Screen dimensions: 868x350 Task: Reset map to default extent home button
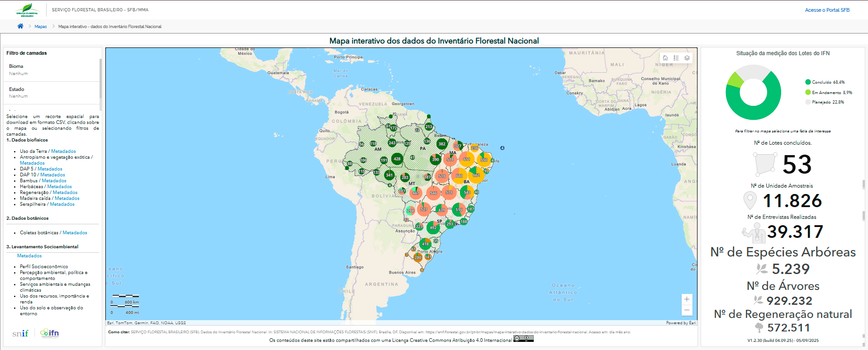pyautogui.click(x=665, y=58)
